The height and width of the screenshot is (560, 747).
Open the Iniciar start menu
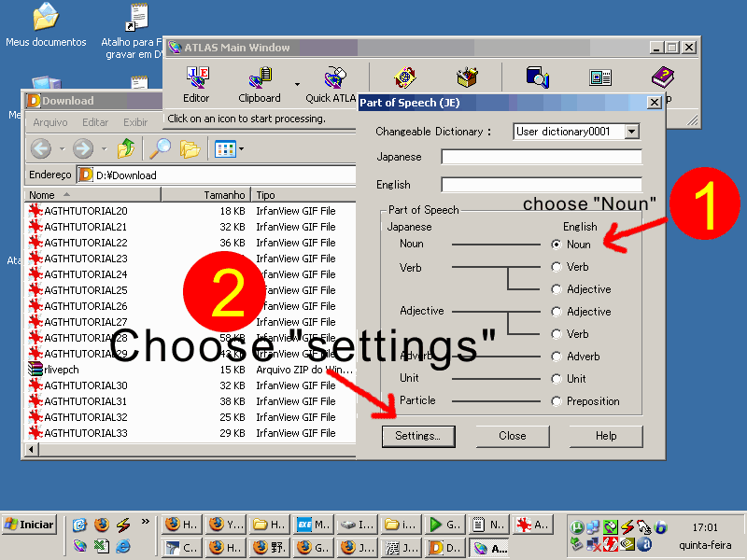[29, 525]
